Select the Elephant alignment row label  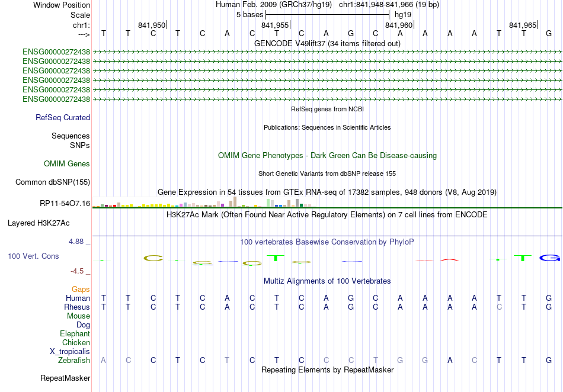(75, 333)
